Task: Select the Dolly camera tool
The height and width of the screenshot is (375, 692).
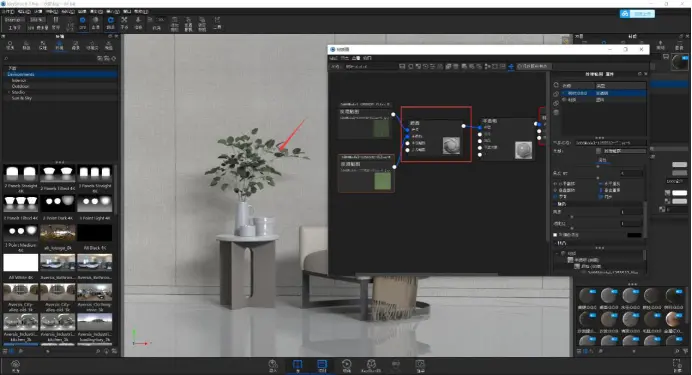Action: coord(138,23)
